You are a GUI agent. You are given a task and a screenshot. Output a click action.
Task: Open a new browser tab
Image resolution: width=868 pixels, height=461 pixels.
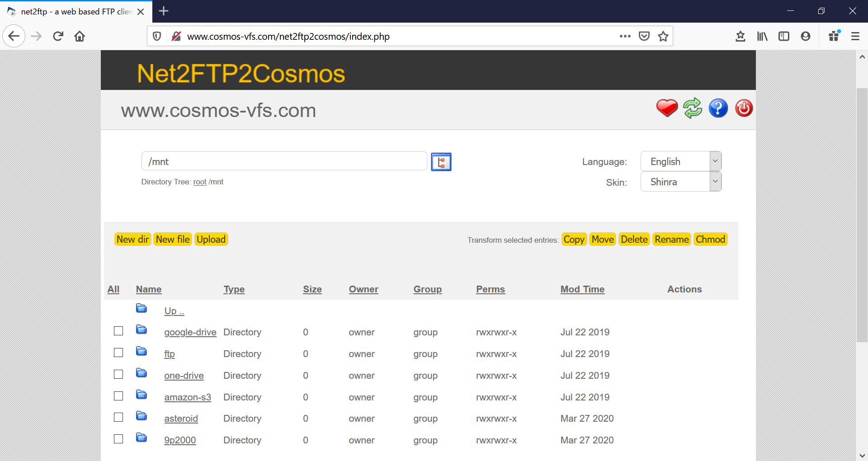[x=164, y=11]
